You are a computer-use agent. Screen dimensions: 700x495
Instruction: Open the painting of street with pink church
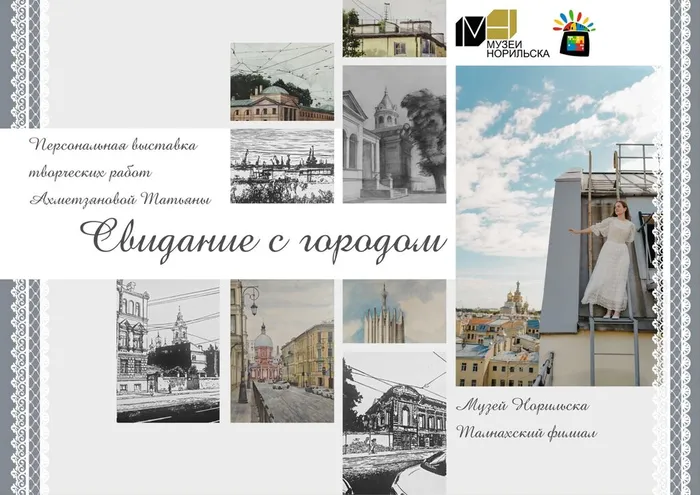282,351
